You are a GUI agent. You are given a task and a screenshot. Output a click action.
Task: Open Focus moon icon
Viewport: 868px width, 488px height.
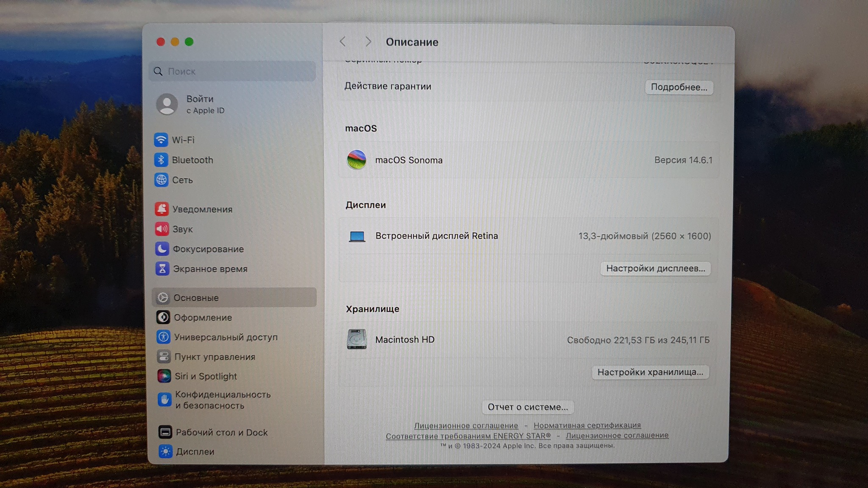[x=162, y=249]
